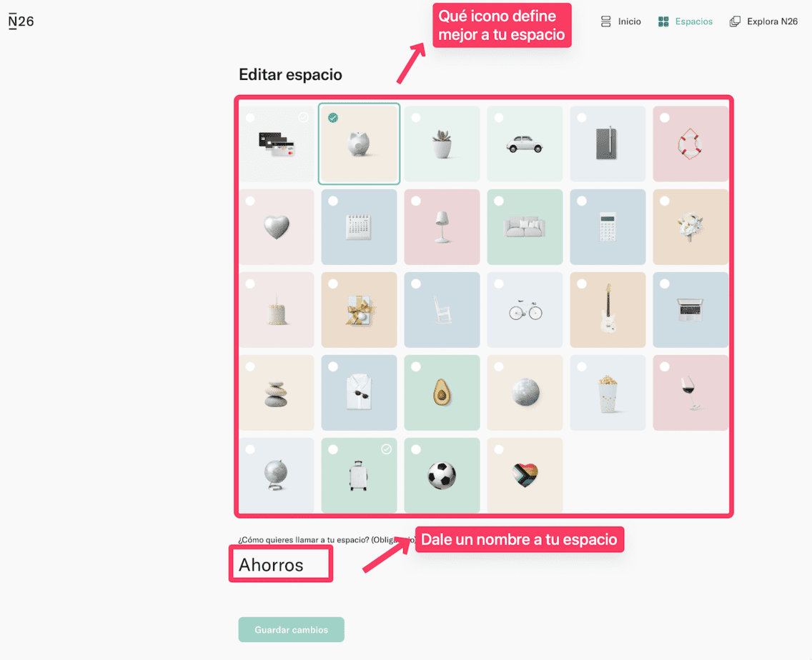
Task: Select the suitcase travel icon
Action: tap(359, 475)
